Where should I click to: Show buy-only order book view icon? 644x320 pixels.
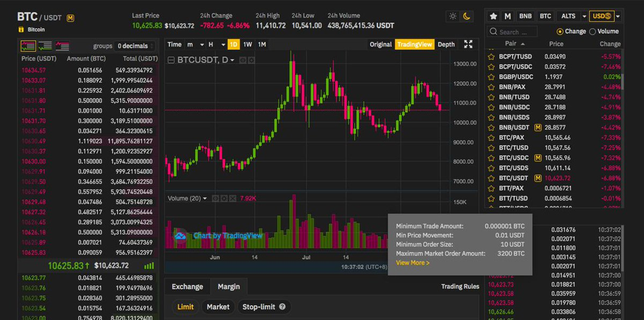coord(45,46)
